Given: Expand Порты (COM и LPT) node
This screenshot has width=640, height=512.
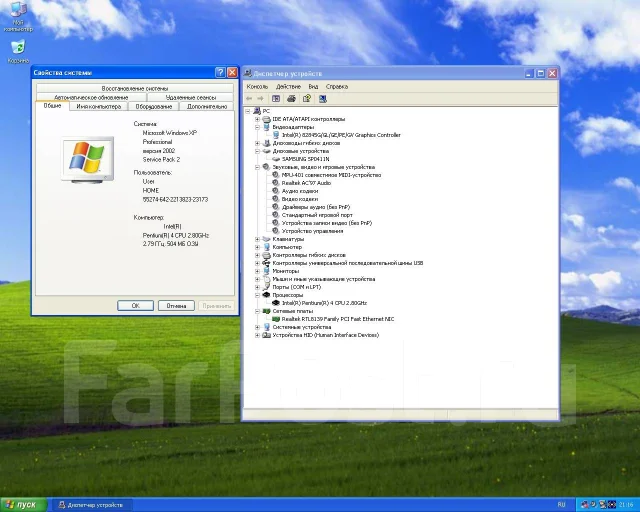Looking at the screenshot, I should [258, 287].
